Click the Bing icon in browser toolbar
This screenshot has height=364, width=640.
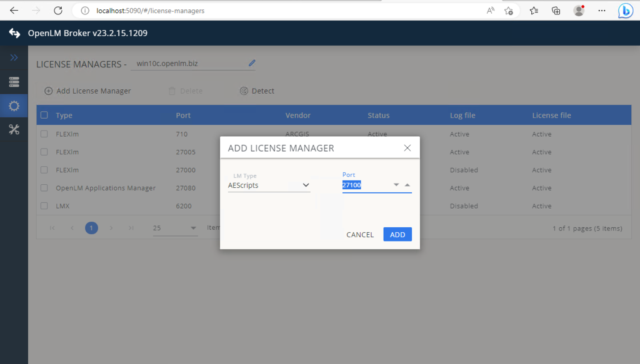[625, 10]
